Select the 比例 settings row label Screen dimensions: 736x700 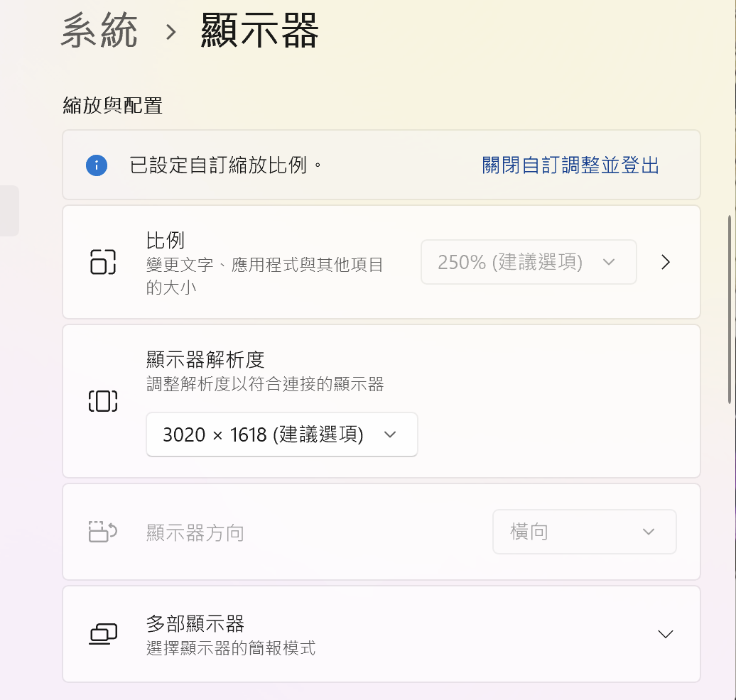pos(166,241)
